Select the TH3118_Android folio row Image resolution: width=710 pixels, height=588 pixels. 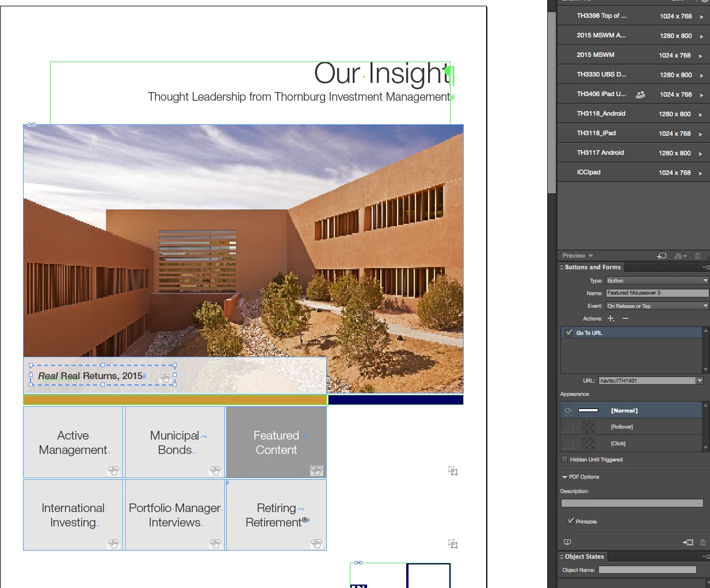[633, 114]
